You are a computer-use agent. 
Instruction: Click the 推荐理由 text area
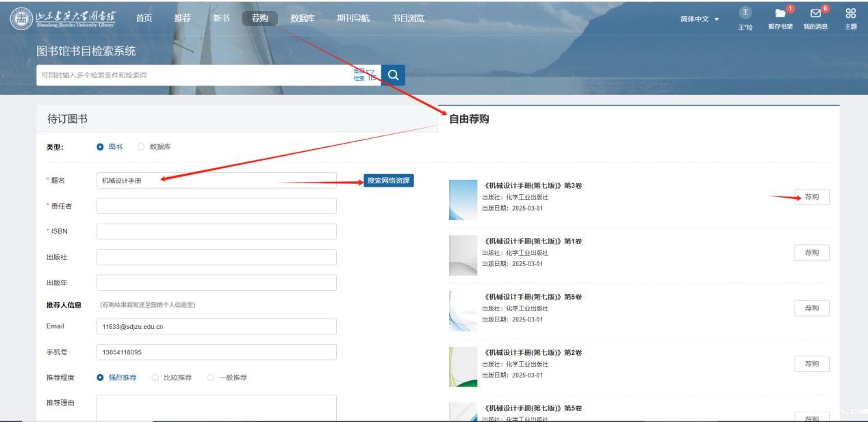216,408
